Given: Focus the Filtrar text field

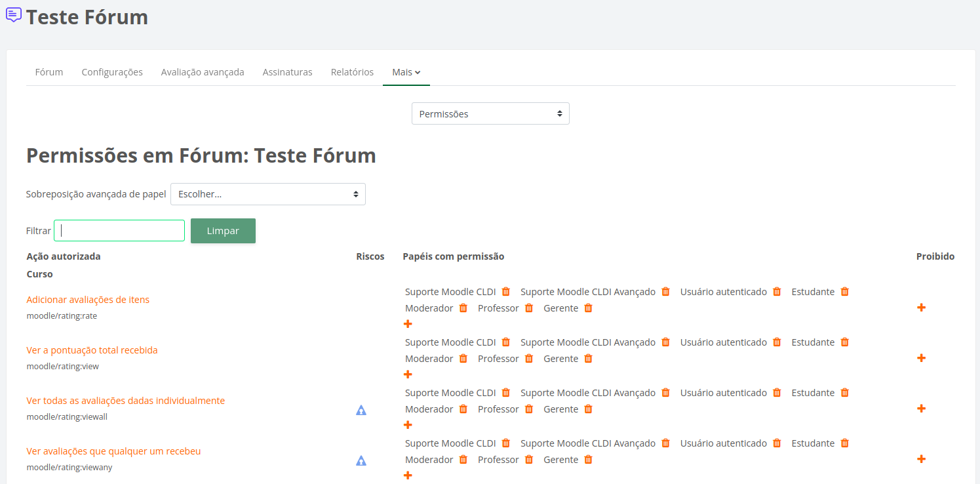Looking at the screenshot, I should pos(119,231).
